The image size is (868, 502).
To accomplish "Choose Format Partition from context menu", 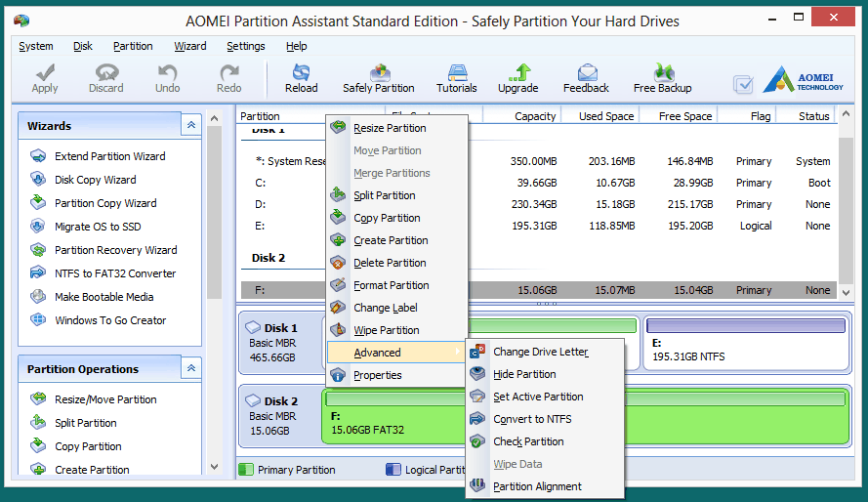I will coord(397,285).
